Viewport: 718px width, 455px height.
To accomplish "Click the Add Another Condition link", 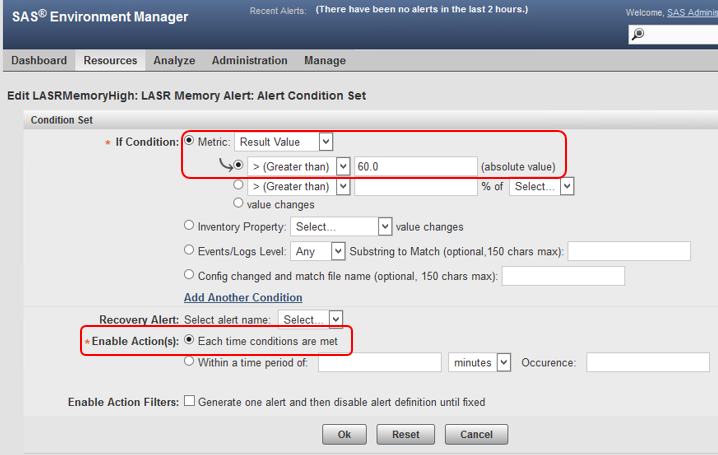I will tap(243, 298).
